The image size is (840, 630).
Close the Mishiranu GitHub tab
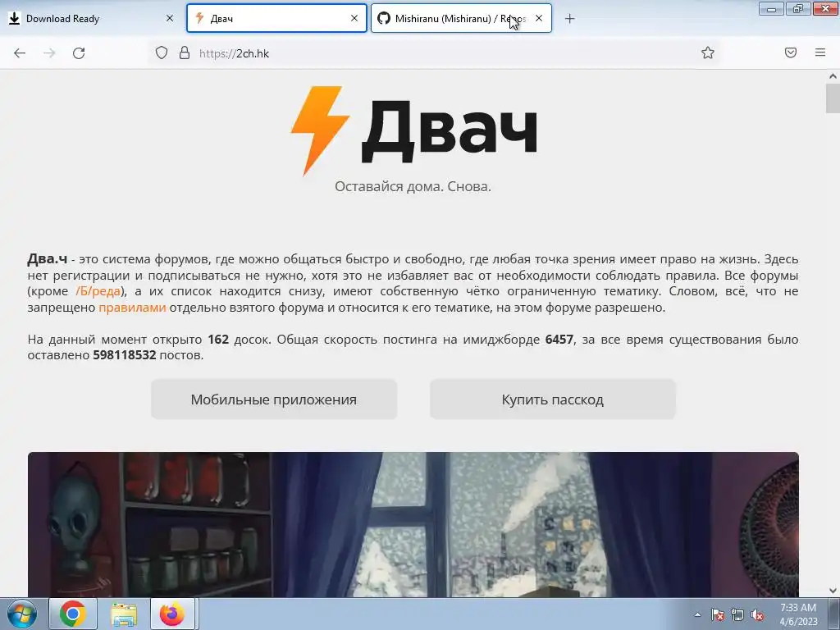[x=539, y=18]
